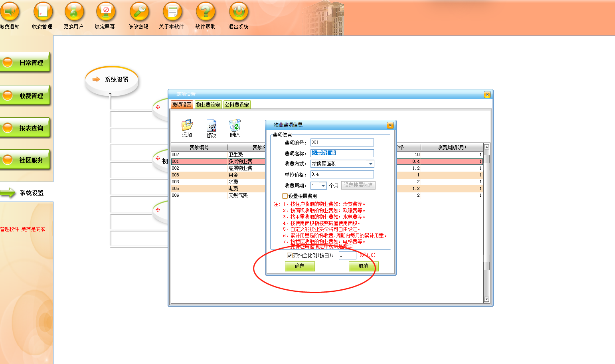Click the 单位价格 input field

[342, 174]
